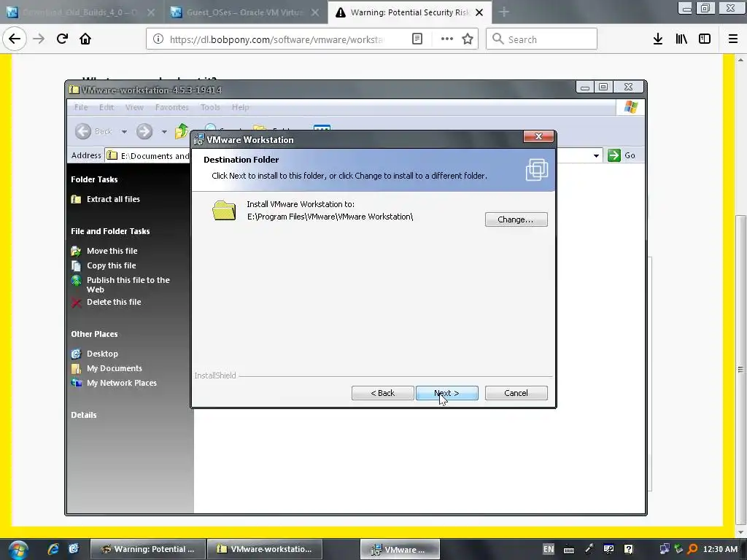Open Tools menu in Explorer window

(210, 107)
